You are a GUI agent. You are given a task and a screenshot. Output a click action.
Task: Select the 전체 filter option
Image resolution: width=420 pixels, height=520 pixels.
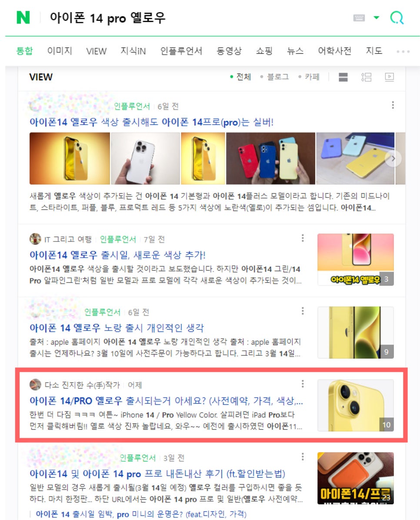point(241,77)
